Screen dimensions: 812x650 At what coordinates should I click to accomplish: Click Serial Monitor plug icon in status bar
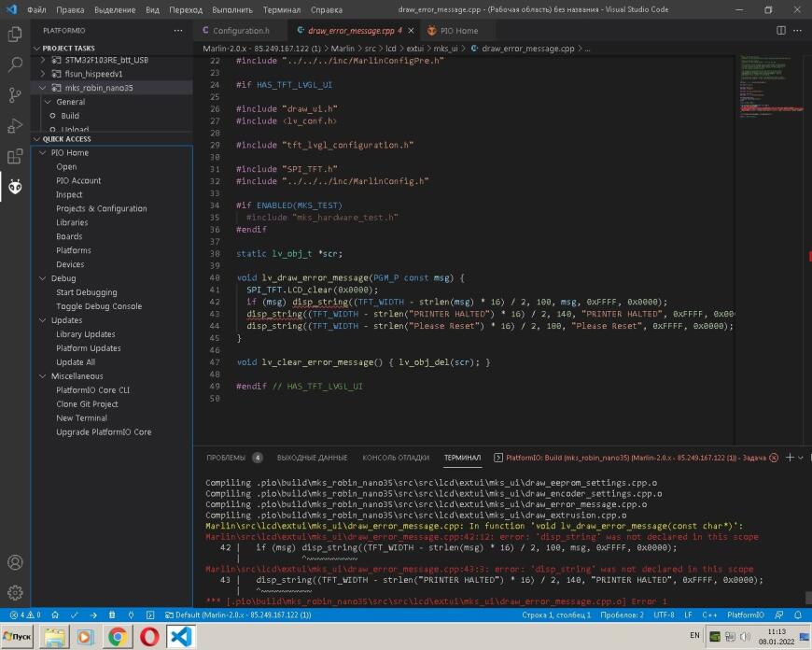pyautogui.click(x=131, y=615)
